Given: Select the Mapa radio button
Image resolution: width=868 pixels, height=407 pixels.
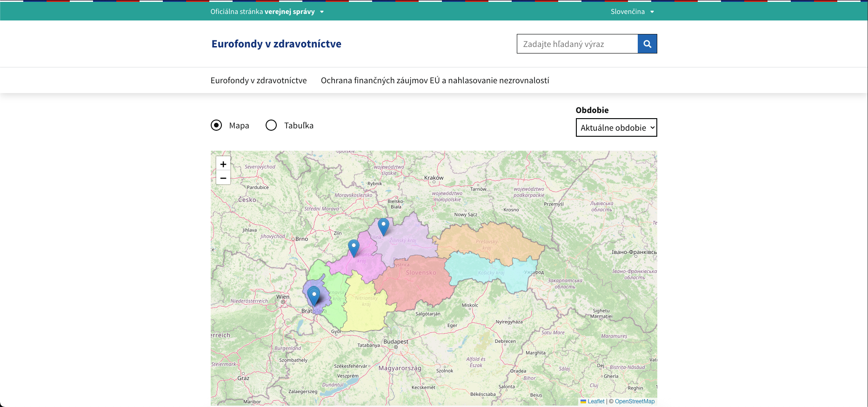Looking at the screenshot, I should pos(216,125).
